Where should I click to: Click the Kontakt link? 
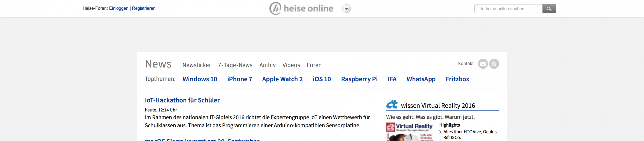465,64
